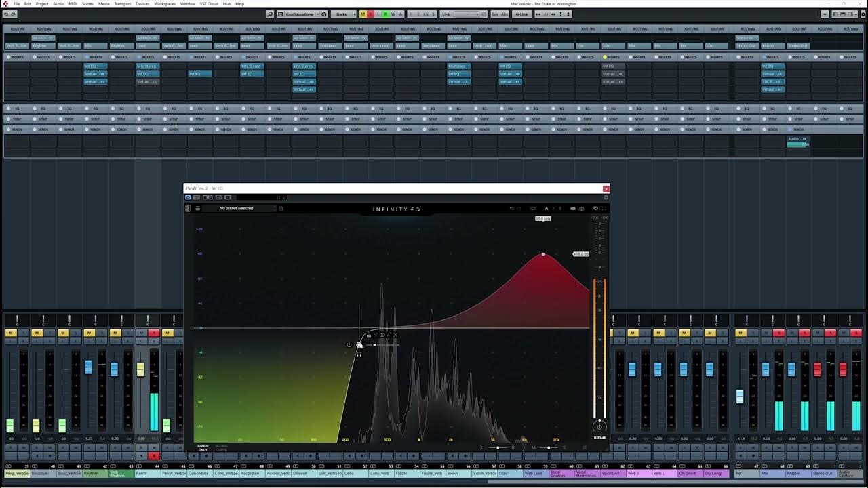Viewport: 868px width, 488px height.
Task: Open the VST Cloud menu
Action: click(x=209, y=4)
